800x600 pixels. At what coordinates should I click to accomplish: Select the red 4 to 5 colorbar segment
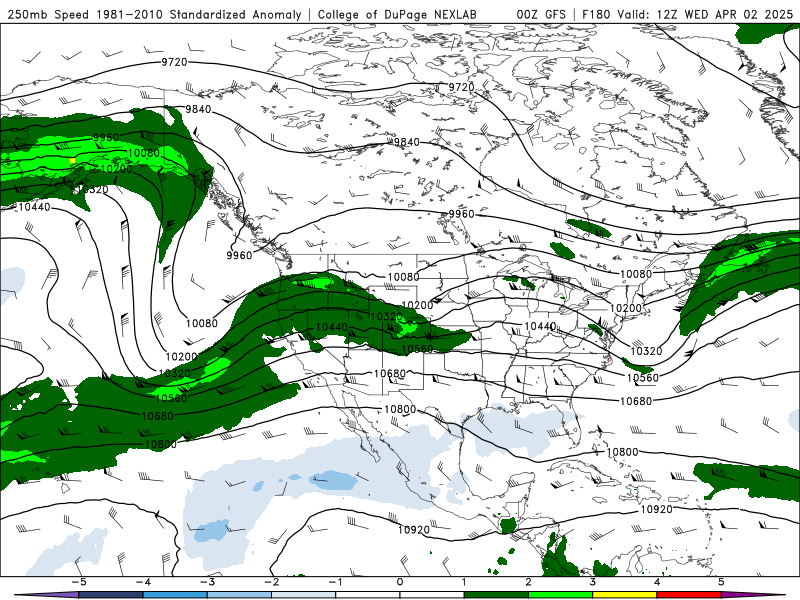pos(689,595)
